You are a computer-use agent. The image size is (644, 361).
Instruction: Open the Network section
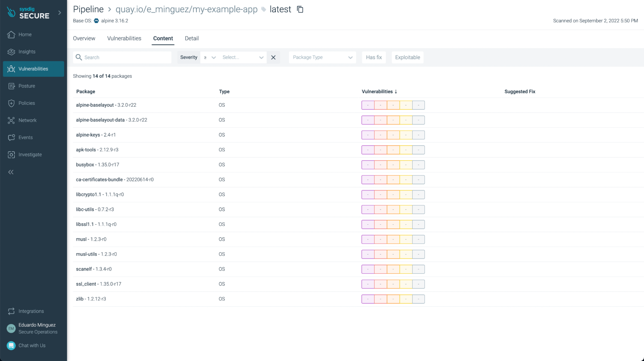(x=27, y=120)
